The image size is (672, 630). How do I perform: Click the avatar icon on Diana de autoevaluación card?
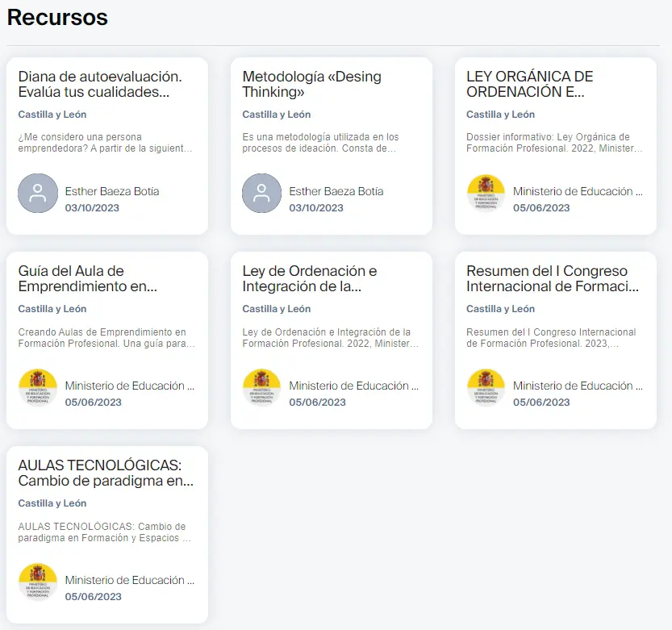click(x=38, y=194)
